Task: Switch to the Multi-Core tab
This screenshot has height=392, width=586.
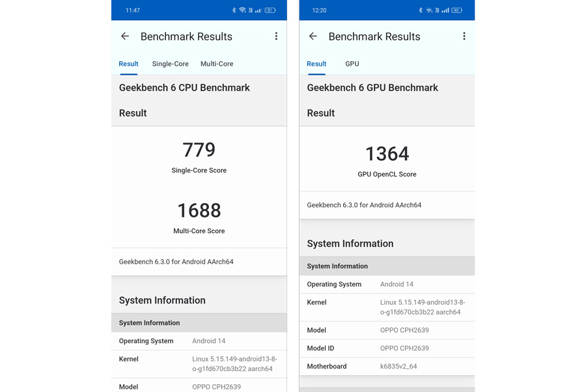Action: (217, 64)
